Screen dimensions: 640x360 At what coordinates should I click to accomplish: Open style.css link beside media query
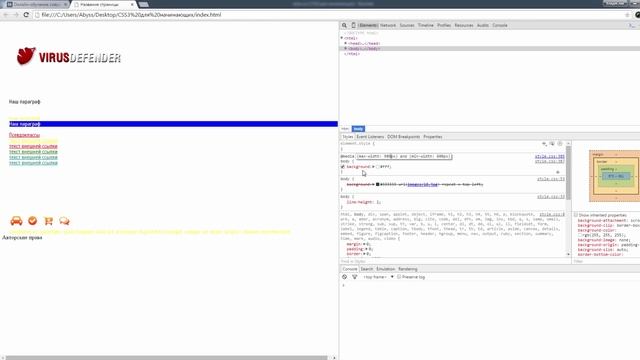tap(550, 156)
